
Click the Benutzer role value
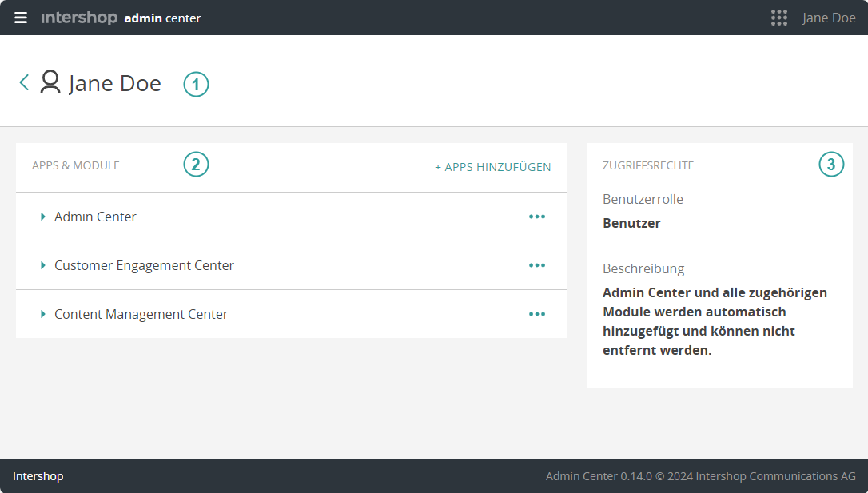point(631,223)
